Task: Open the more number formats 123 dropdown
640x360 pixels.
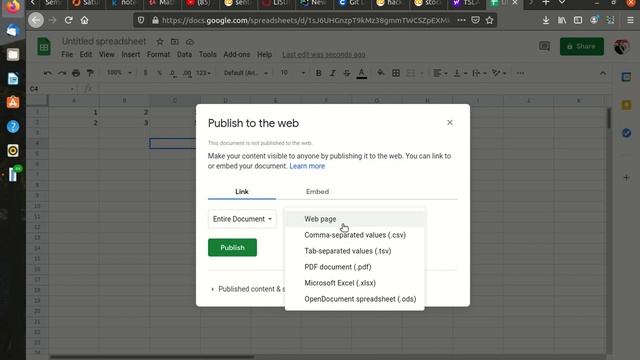Action: pos(203,73)
